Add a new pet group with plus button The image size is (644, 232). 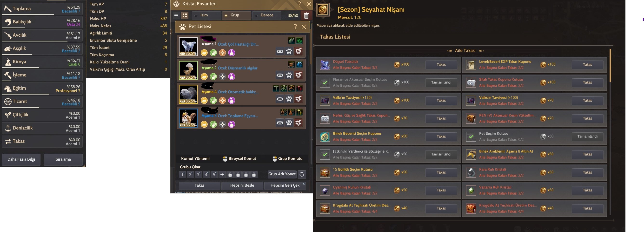222,174
